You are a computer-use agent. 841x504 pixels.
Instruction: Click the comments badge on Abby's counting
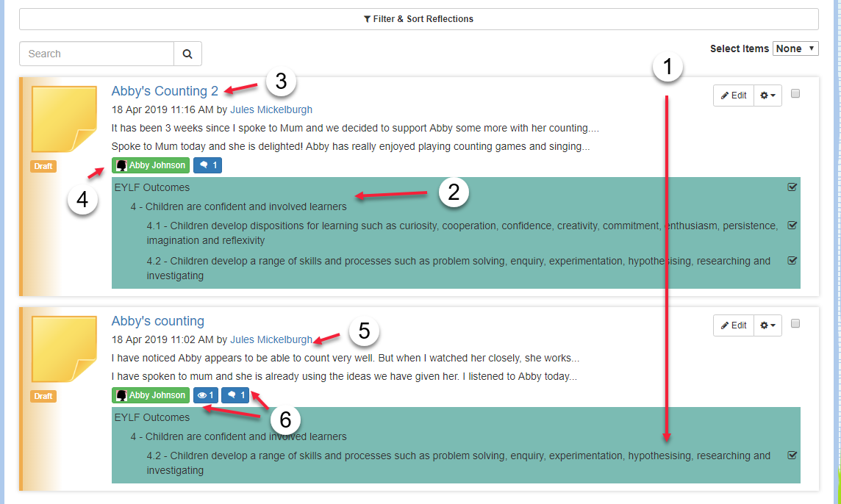click(235, 395)
